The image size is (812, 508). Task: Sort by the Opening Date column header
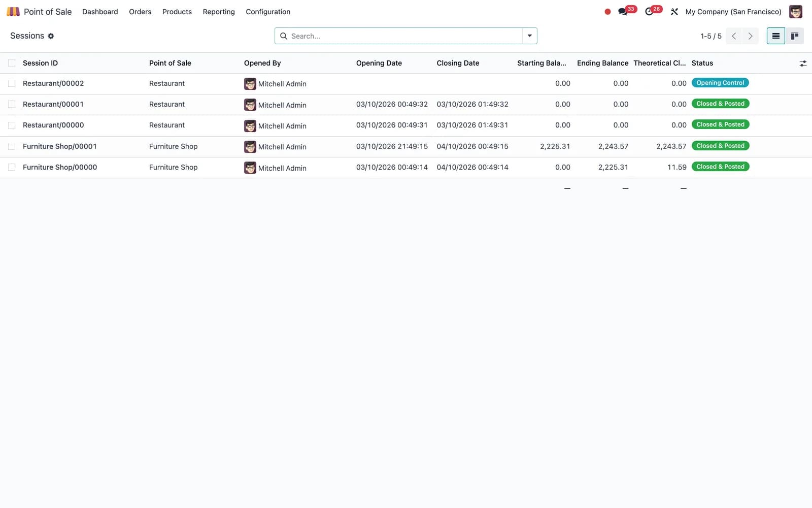[379, 63]
